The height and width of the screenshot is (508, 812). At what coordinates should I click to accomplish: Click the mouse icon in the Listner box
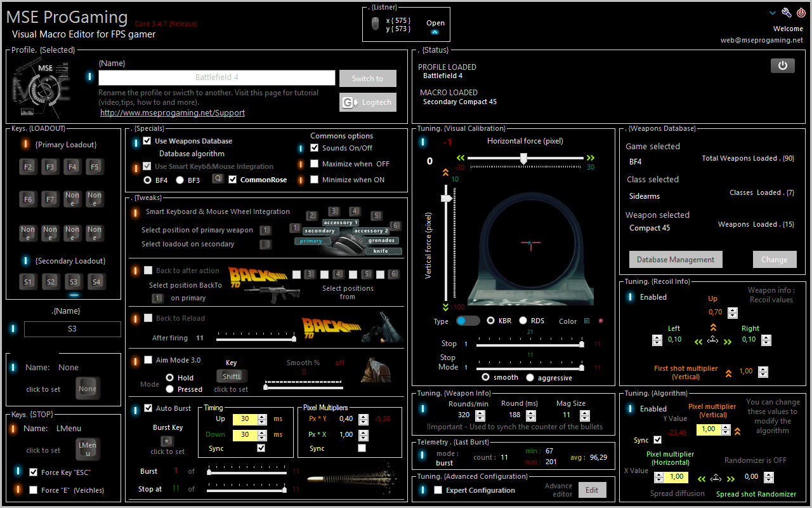[376, 24]
